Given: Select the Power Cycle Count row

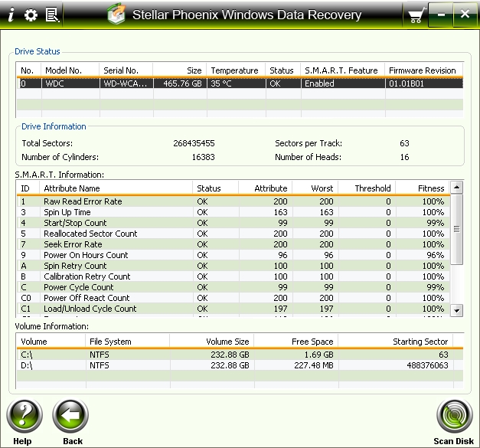Looking at the screenshot, I should point(233,287).
